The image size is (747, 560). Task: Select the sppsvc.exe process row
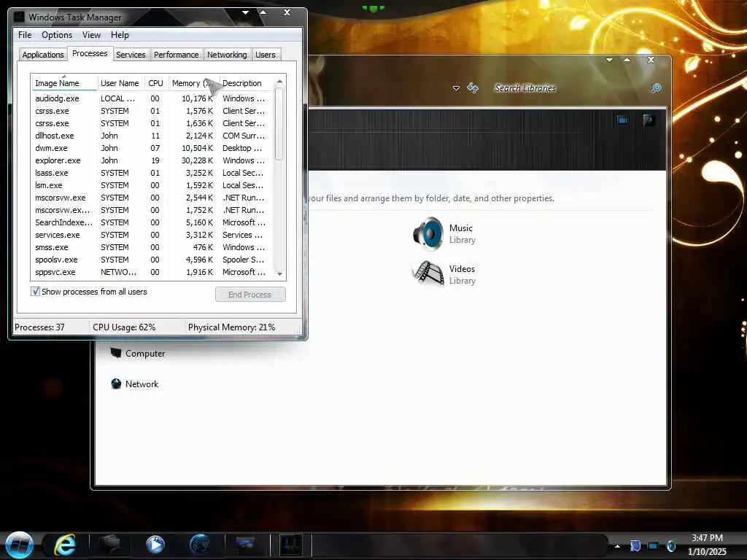point(152,272)
